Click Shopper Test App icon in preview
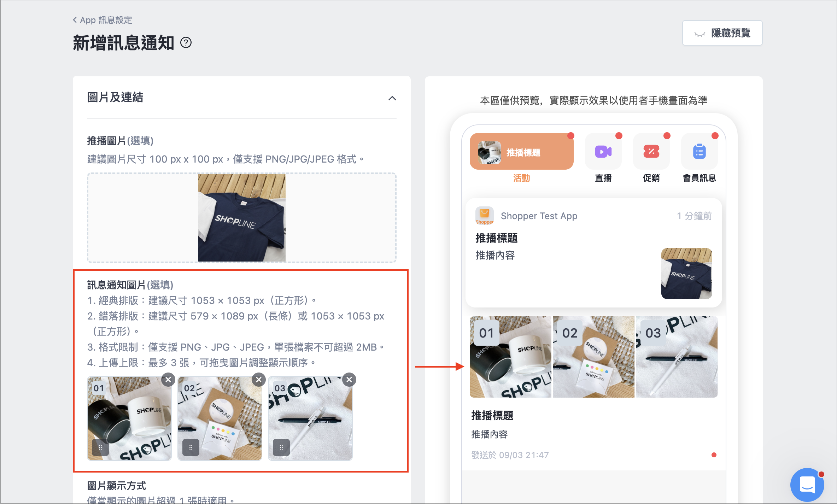 485,216
